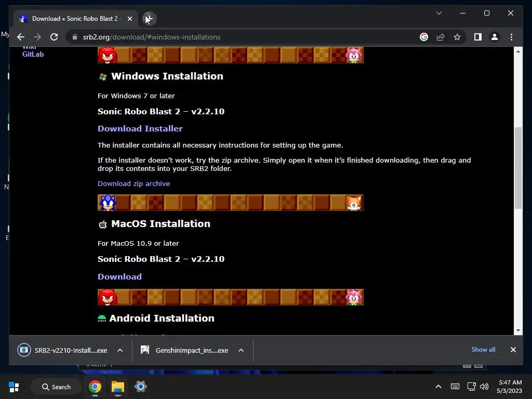Click the Android Installation heading
532x399 pixels.
(162, 318)
